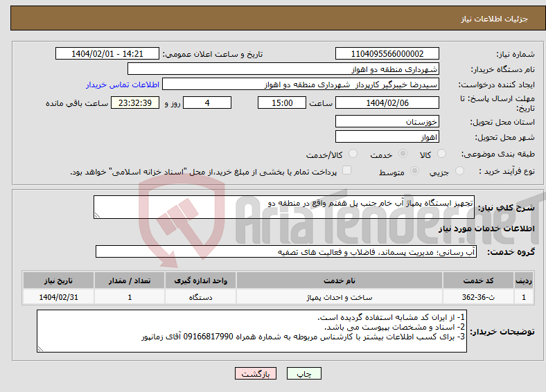The image size is (546, 392).
Task: Click the تعداد / مقدار column header
Action: pyautogui.click(x=130, y=280)
